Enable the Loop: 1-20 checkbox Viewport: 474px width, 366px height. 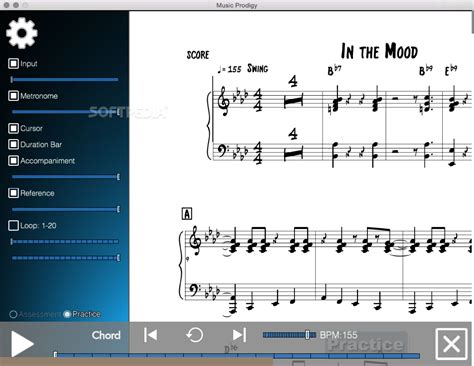[x=13, y=225]
